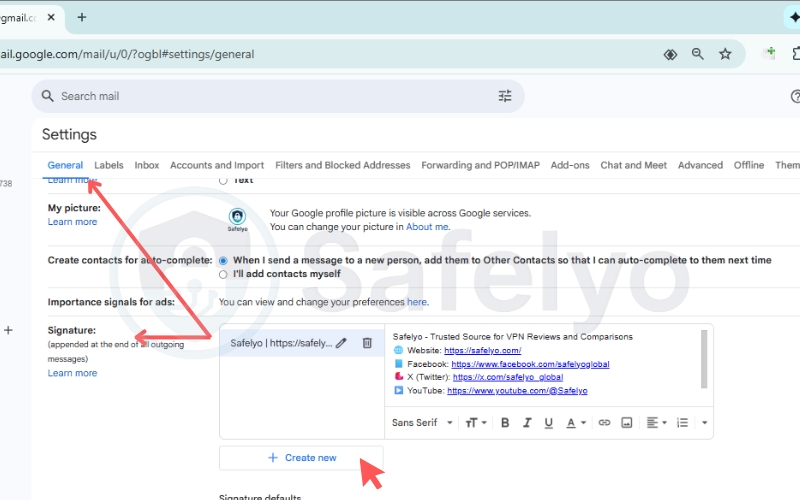Apply italic formatting in the signature toolbar
The height and width of the screenshot is (500, 800).
pos(527,423)
